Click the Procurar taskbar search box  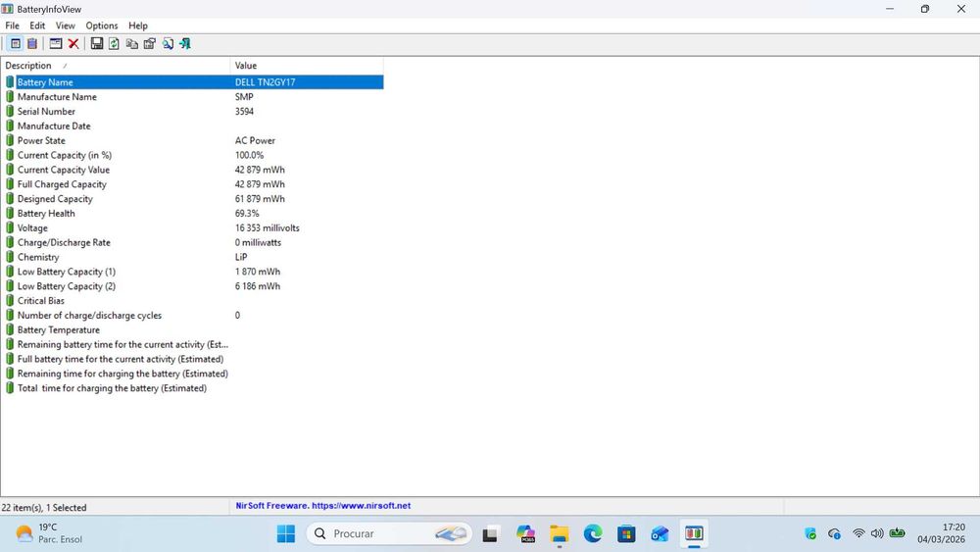pos(389,534)
